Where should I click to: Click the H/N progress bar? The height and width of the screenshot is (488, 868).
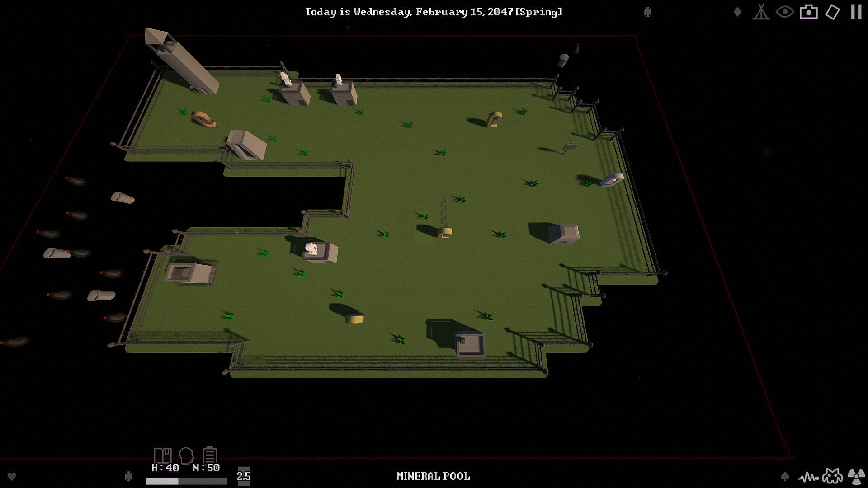pos(186,481)
